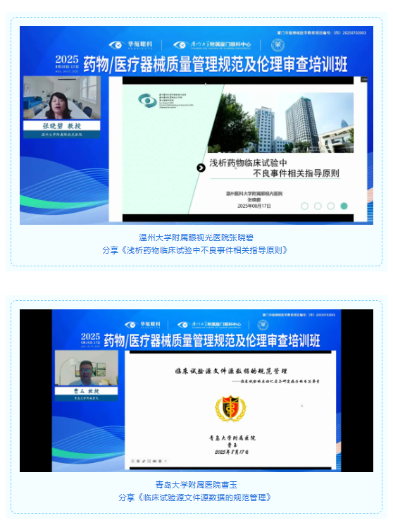
Task: Click the round emblem at the first banner's right
Action: pyautogui.click(x=277, y=45)
